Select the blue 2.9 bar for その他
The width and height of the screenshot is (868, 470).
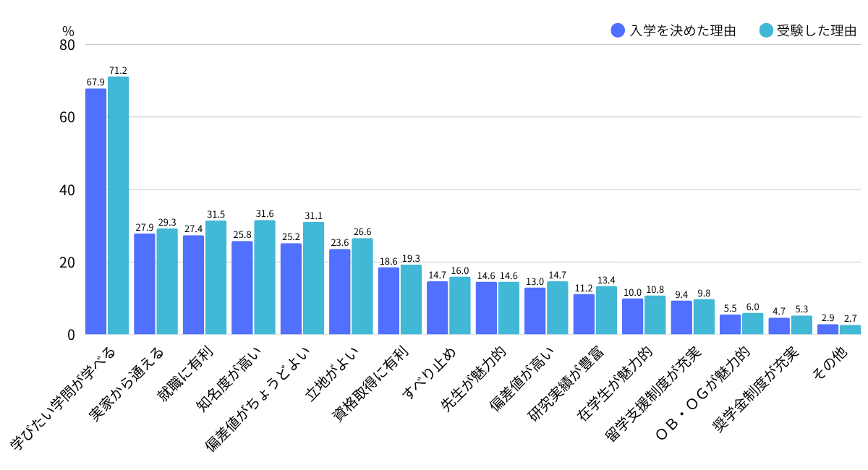pos(827,330)
